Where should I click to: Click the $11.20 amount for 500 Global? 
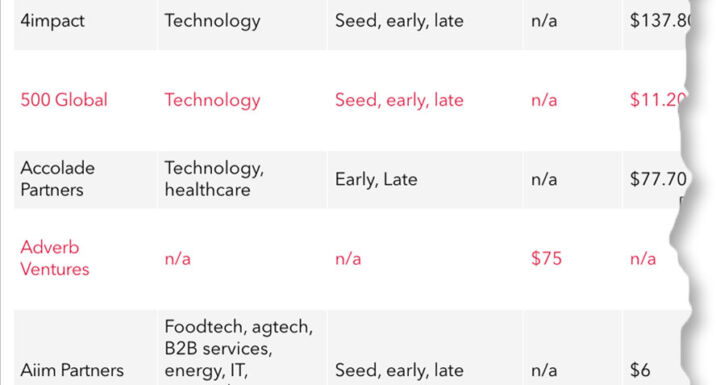[658, 100]
